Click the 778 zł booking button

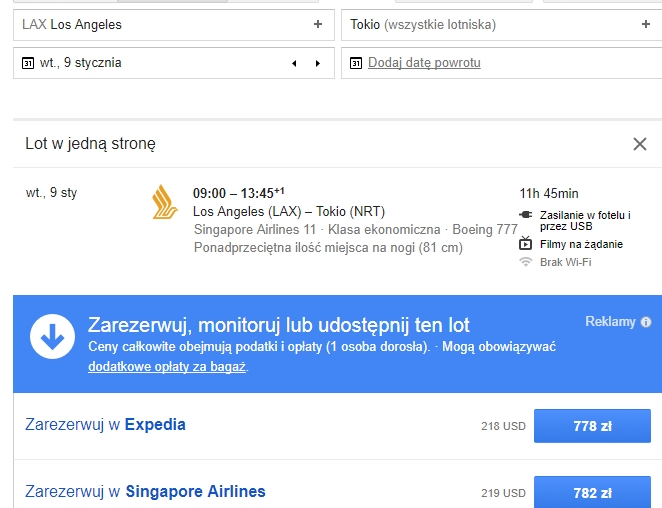(x=592, y=426)
